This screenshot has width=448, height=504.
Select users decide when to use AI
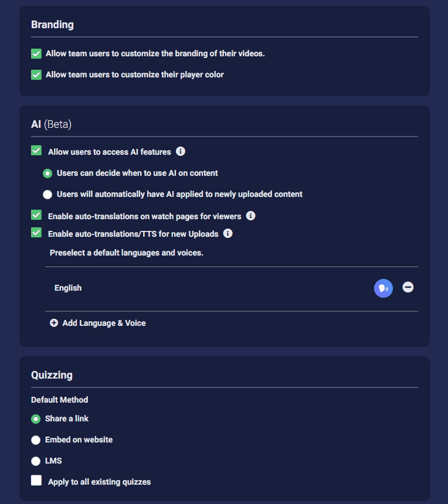[x=47, y=173]
